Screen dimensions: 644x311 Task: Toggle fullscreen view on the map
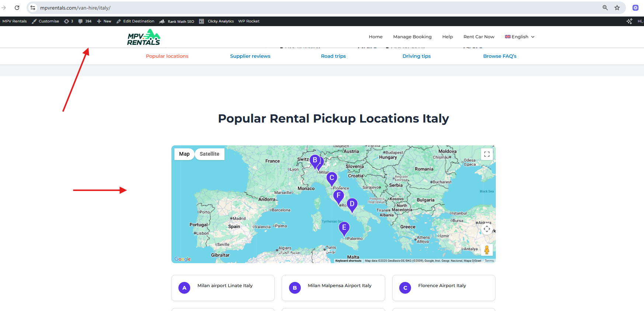487,154
